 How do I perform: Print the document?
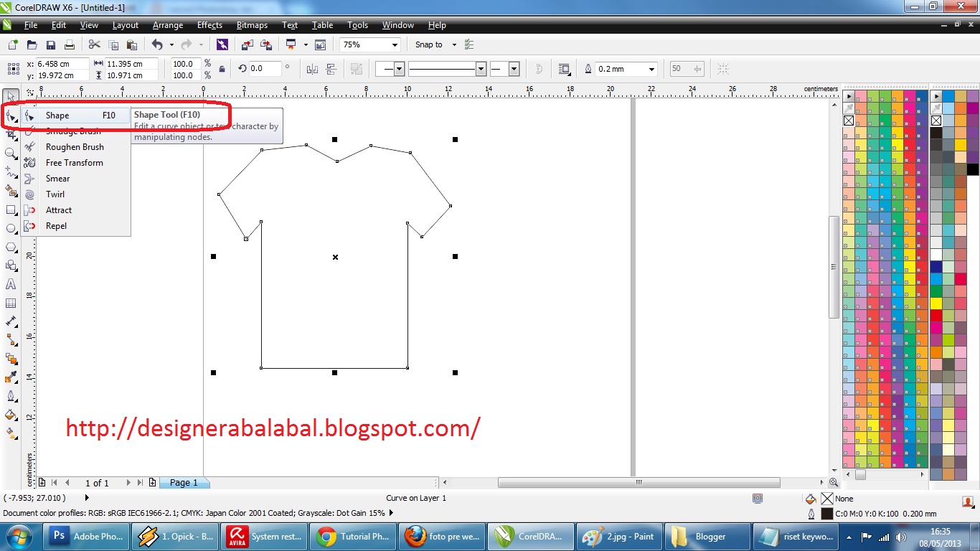[70, 44]
